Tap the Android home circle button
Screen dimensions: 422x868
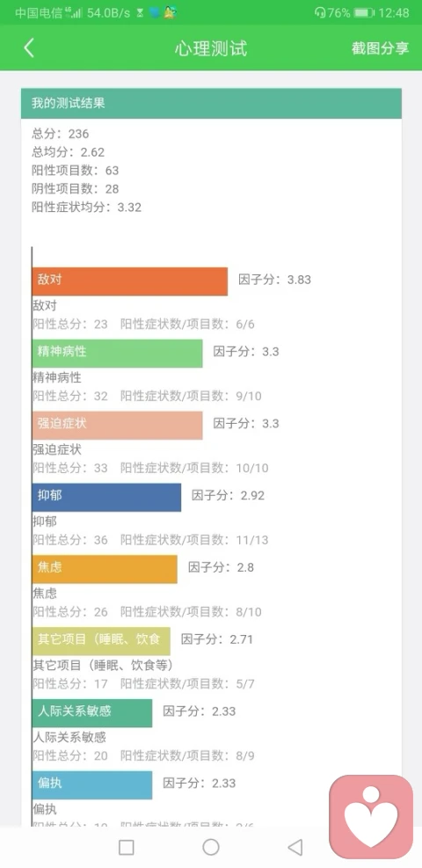point(211,847)
